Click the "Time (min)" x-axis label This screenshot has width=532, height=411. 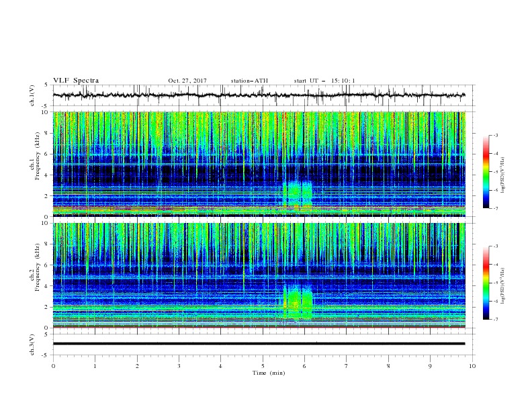pyautogui.click(x=269, y=373)
